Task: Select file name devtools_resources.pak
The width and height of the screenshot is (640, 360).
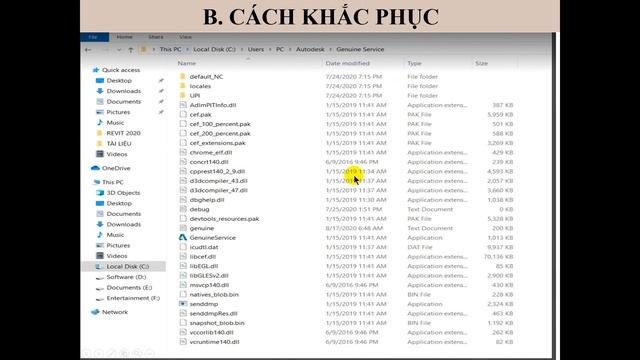Action: pyautogui.click(x=224, y=219)
